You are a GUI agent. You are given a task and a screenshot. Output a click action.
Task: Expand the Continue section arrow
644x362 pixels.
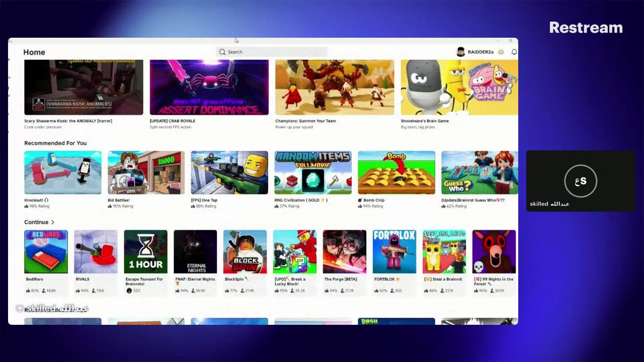click(52, 222)
